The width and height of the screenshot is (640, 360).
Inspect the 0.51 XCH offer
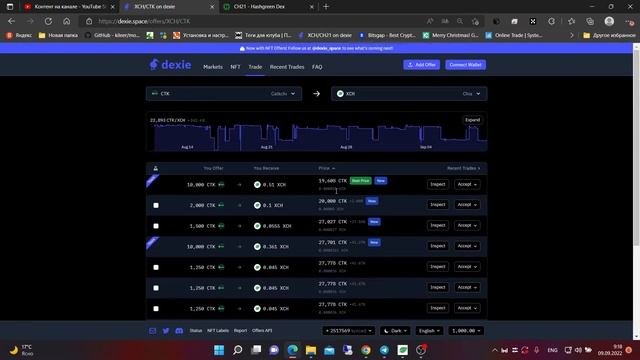[x=438, y=184]
